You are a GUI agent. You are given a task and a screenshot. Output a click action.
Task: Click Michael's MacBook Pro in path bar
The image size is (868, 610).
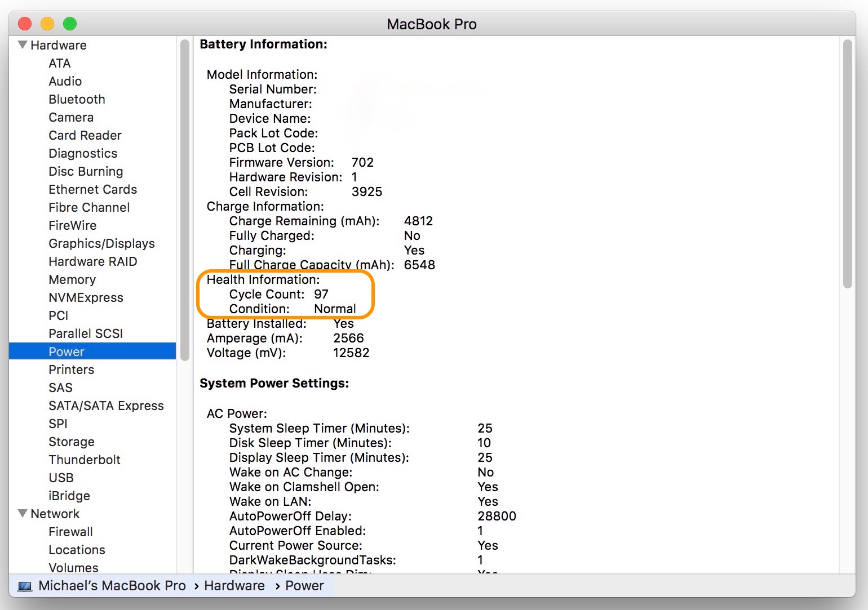pyautogui.click(x=112, y=586)
